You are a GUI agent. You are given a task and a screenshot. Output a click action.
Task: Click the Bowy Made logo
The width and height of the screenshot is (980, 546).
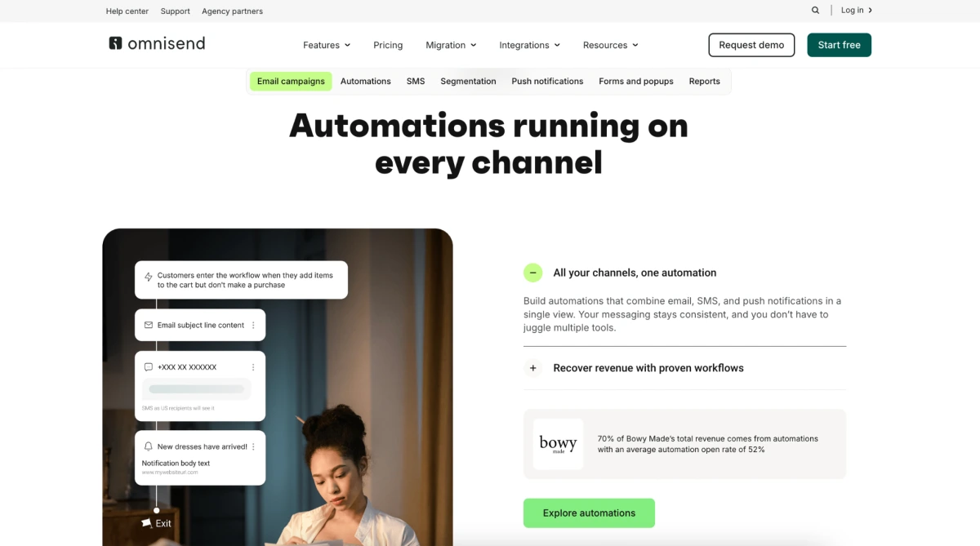coord(559,444)
